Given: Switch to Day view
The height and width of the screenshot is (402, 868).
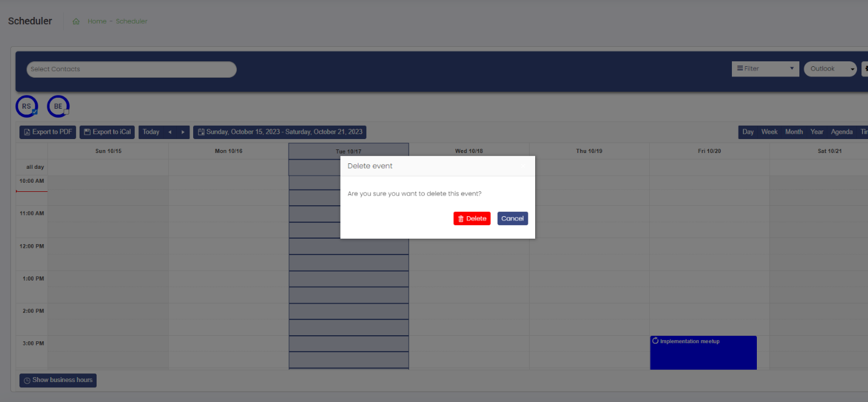Looking at the screenshot, I should [x=748, y=132].
